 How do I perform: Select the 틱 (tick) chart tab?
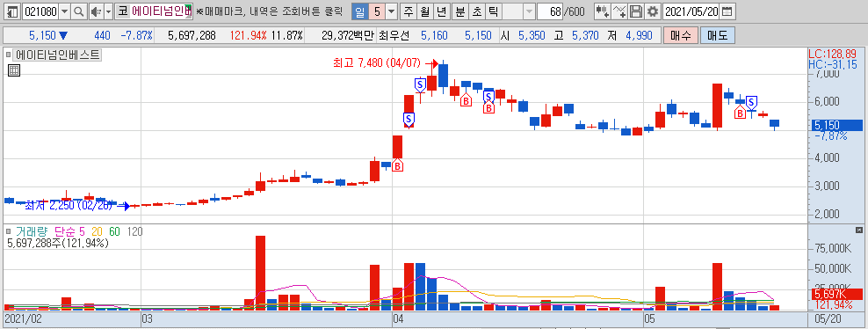(493, 11)
